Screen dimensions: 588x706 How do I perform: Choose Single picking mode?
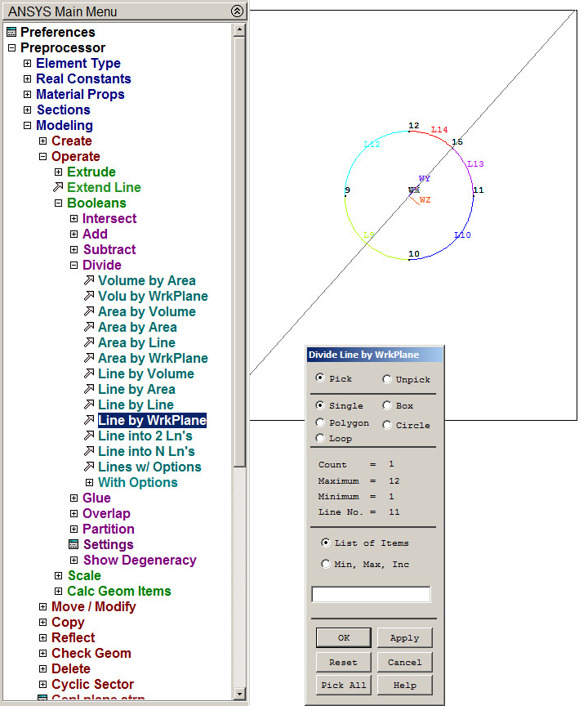320,405
